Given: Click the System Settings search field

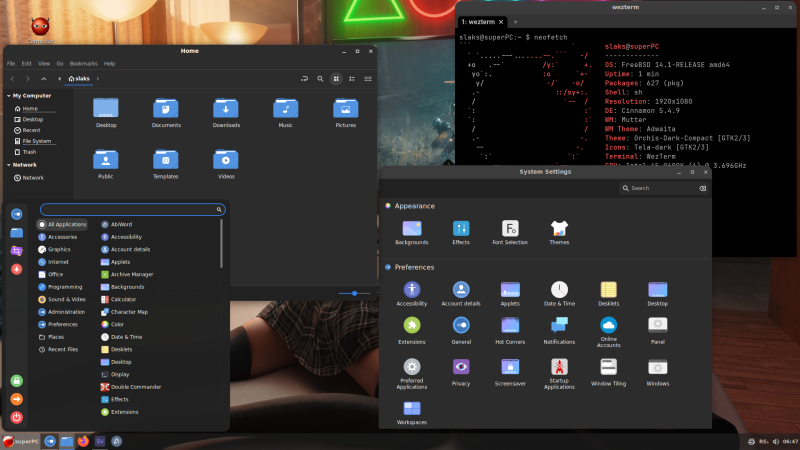Looking at the screenshot, I should [664, 188].
